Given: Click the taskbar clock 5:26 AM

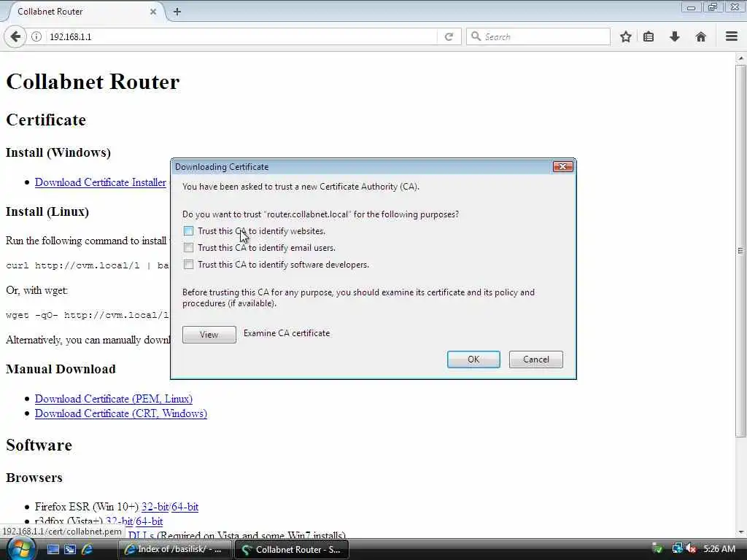Looking at the screenshot, I should (719, 549).
